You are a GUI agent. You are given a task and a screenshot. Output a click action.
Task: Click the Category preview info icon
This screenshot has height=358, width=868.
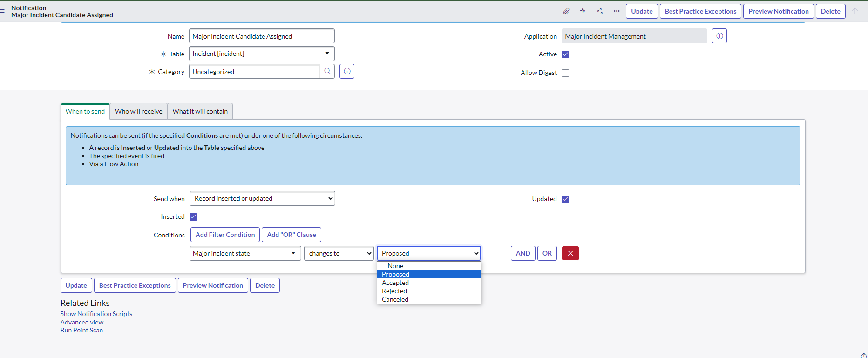(x=347, y=71)
